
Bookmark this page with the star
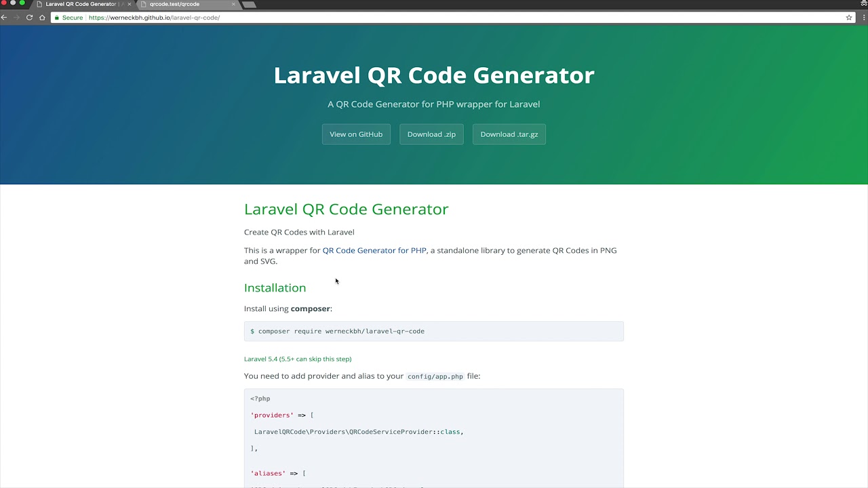click(x=848, y=18)
